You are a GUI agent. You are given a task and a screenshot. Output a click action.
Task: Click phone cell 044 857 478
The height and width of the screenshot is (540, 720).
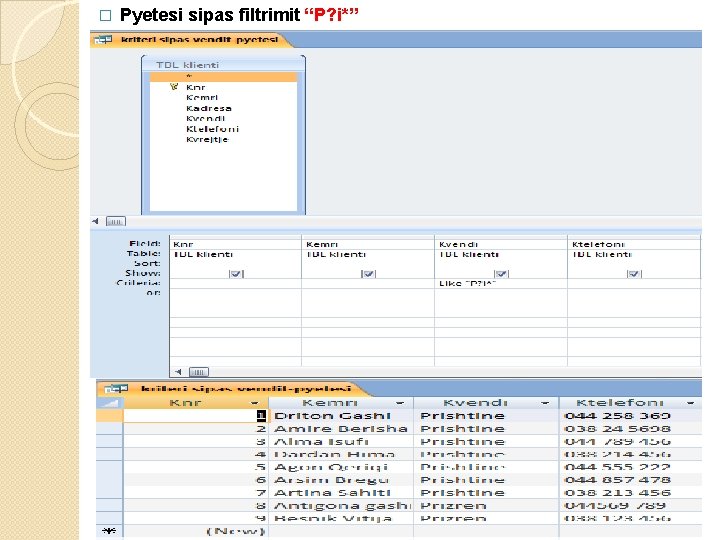point(630,480)
